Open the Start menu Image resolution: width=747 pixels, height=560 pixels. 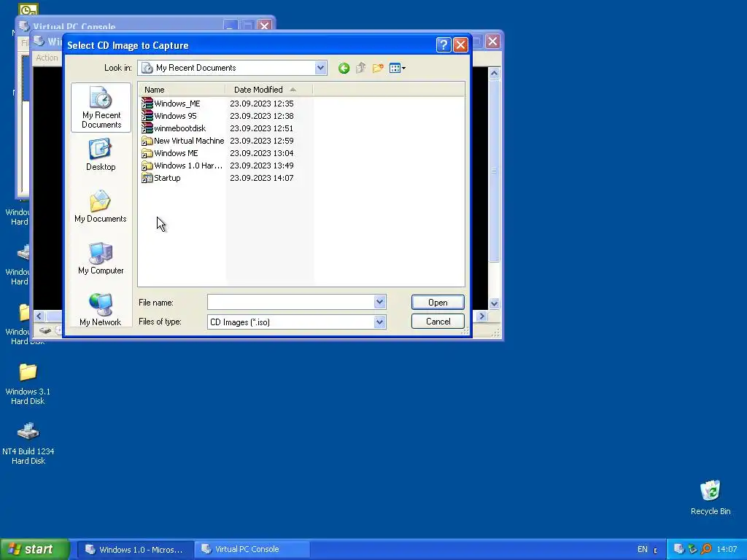pyautogui.click(x=35, y=549)
